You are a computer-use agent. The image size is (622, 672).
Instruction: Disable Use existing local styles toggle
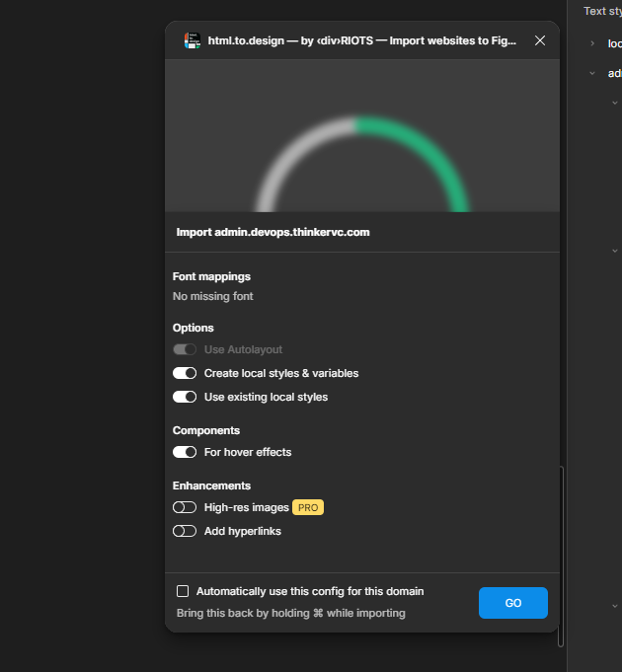point(185,397)
